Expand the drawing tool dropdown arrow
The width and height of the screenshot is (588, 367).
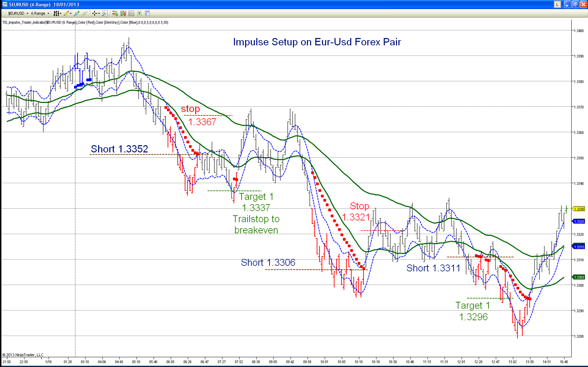click(x=71, y=13)
